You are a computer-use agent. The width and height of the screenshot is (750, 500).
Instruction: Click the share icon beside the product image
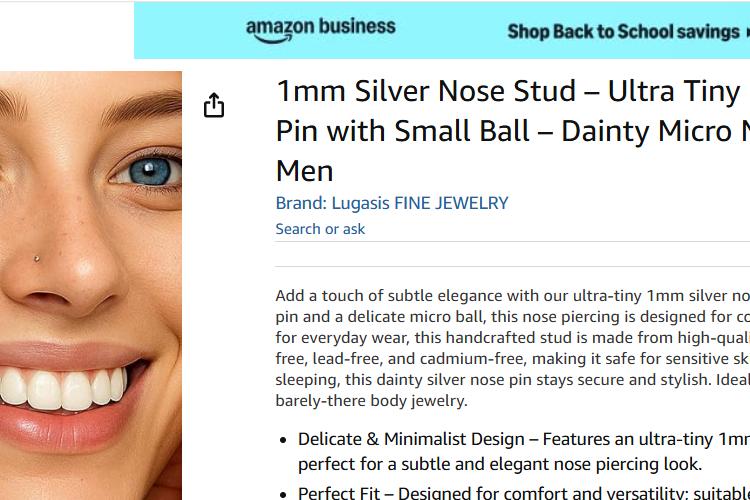pyautogui.click(x=214, y=105)
